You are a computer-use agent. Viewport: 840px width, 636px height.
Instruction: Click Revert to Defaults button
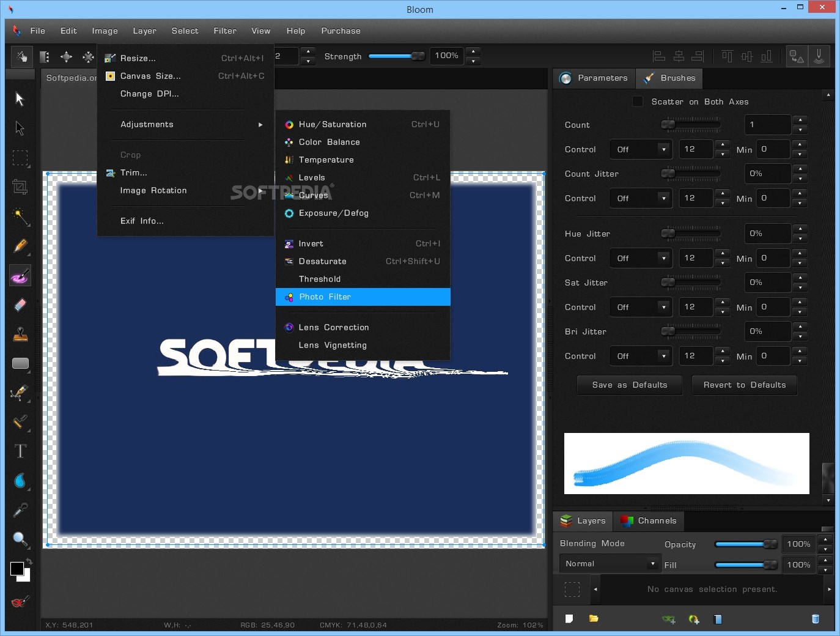[x=745, y=385]
